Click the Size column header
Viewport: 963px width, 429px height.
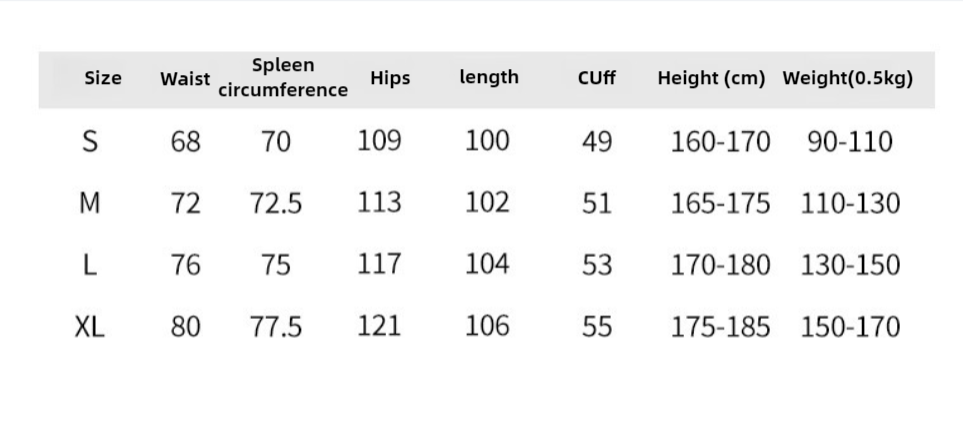(x=103, y=78)
